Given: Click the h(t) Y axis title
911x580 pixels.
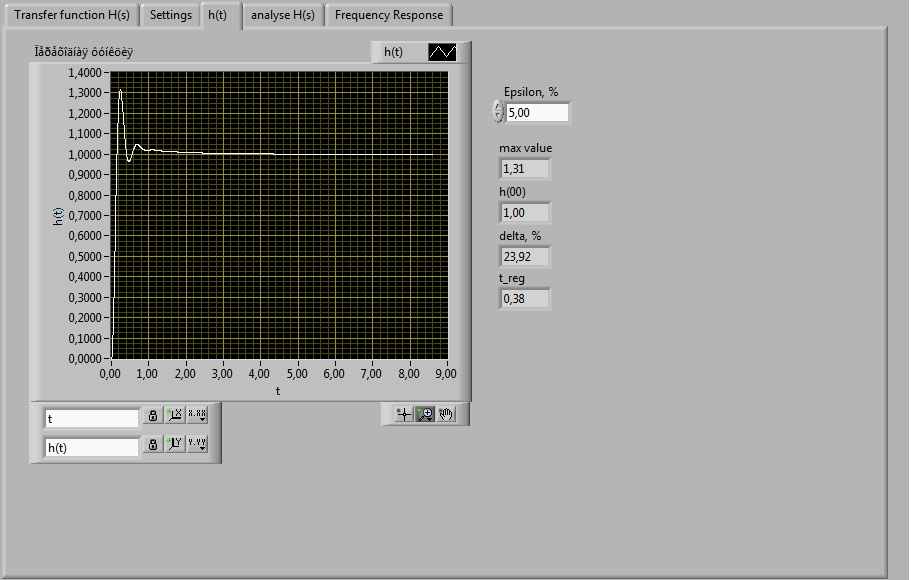Looking at the screenshot, I should [58, 216].
